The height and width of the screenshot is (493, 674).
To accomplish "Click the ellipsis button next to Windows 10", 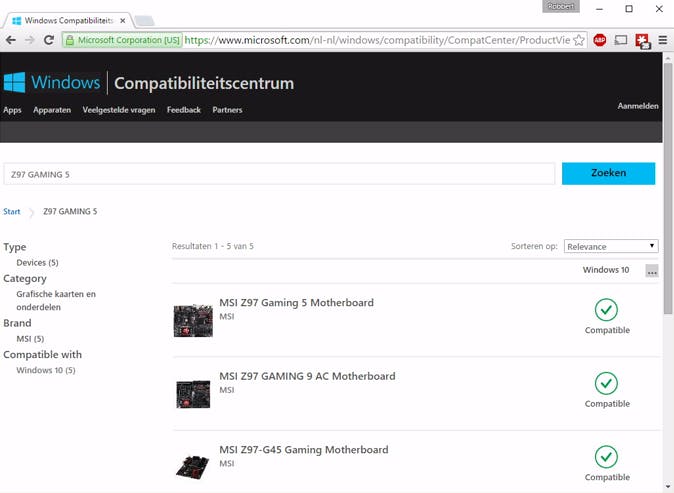I will [x=652, y=271].
